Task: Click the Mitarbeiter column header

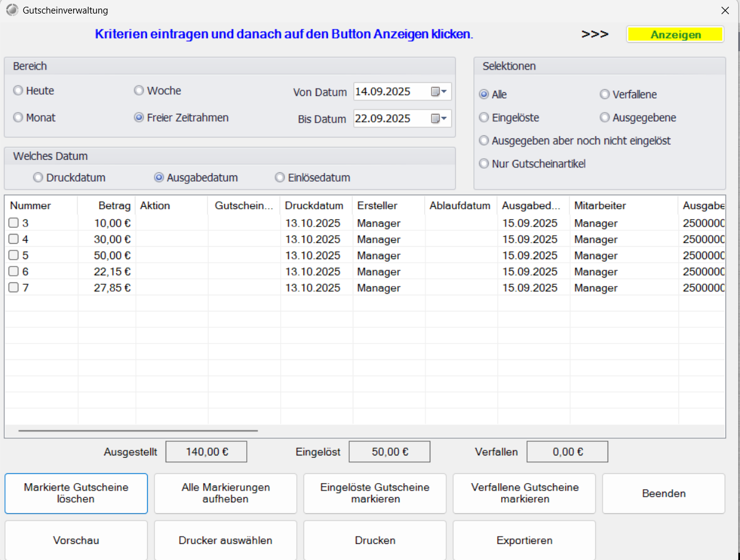Action: (x=624, y=206)
